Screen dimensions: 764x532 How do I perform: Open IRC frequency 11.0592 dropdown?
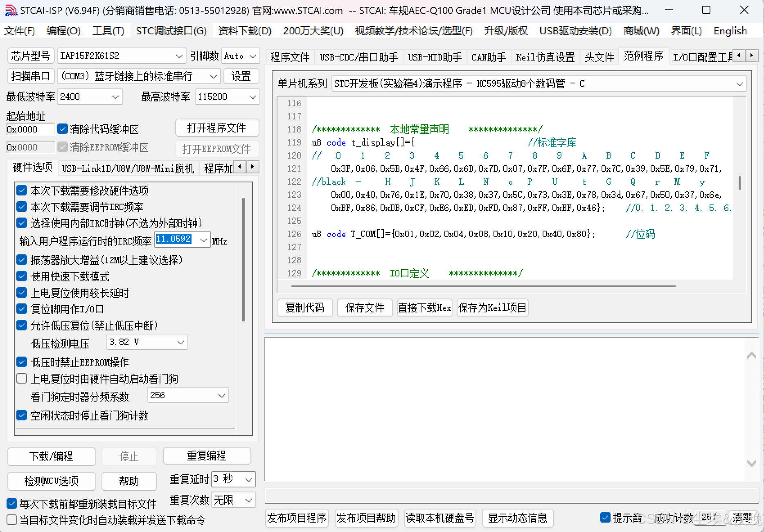pos(183,240)
